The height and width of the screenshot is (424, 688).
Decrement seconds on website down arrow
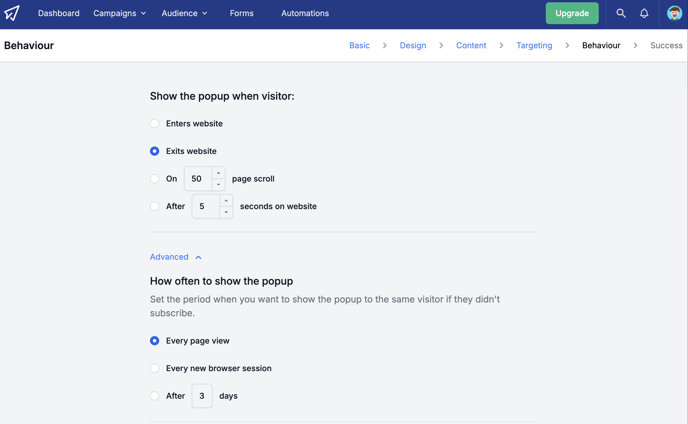(x=226, y=212)
